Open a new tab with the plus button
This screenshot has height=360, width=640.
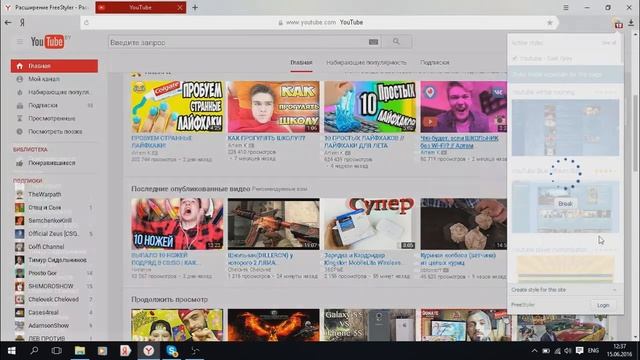click(195, 7)
